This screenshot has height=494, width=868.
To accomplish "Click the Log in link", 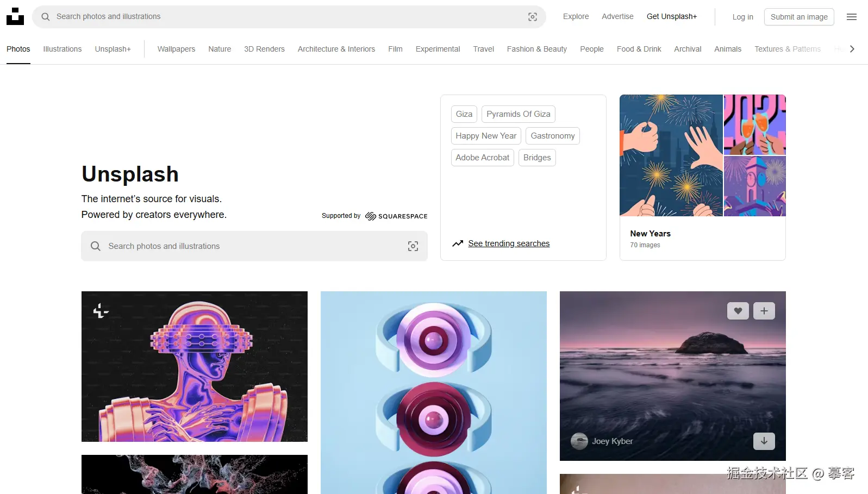I will 743,17.
